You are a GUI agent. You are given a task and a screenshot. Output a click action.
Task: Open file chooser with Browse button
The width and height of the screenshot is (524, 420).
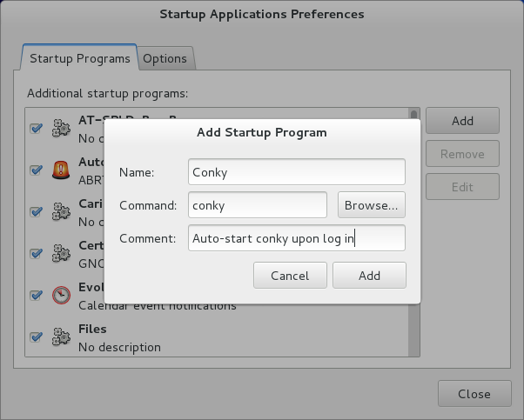pos(372,205)
